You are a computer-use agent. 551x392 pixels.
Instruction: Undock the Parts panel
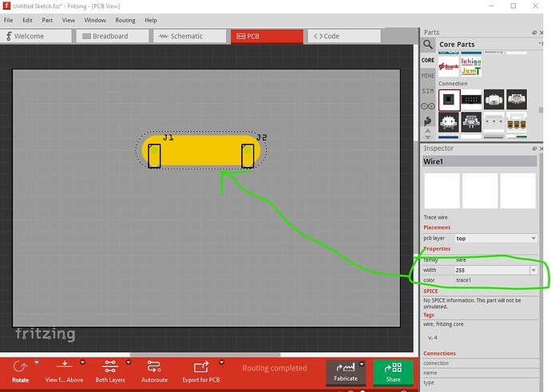(x=534, y=32)
